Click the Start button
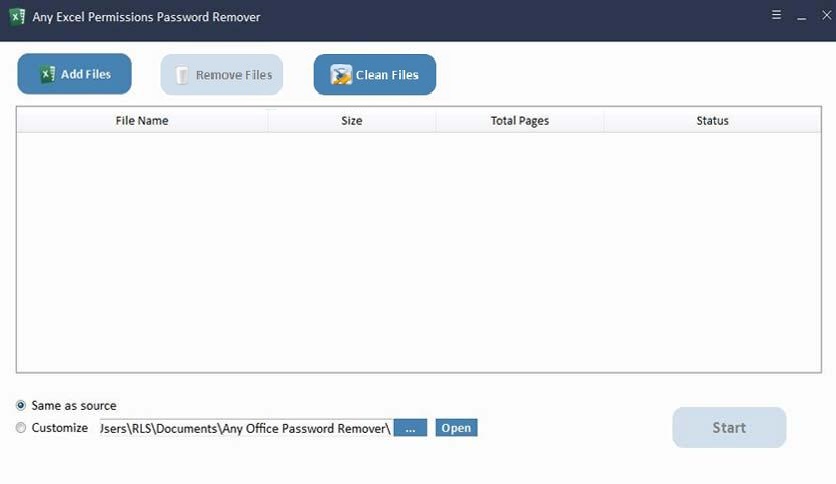This screenshot has width=836, height=484. coord(729,427)
